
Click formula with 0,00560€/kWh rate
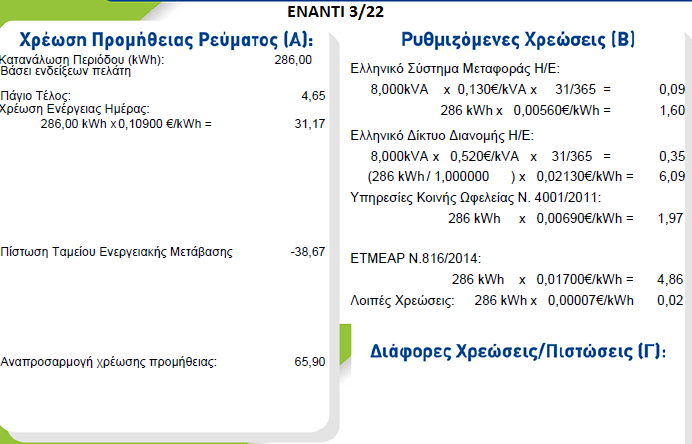(526, 110)
